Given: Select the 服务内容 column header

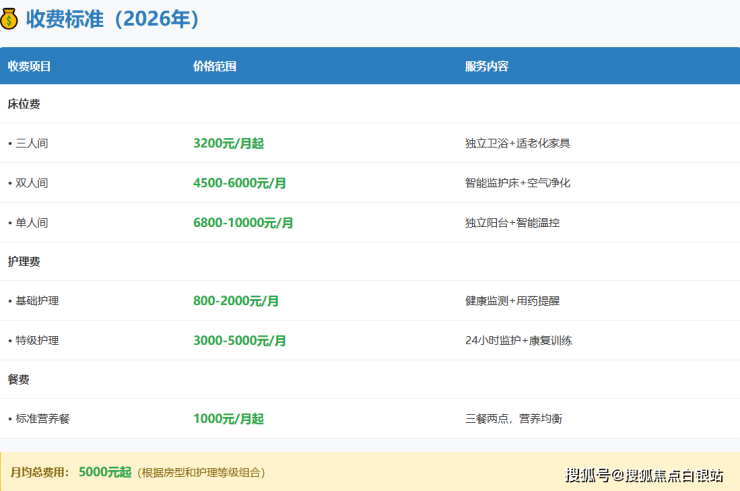Looking at the screenshot, I should pos(486,66).
